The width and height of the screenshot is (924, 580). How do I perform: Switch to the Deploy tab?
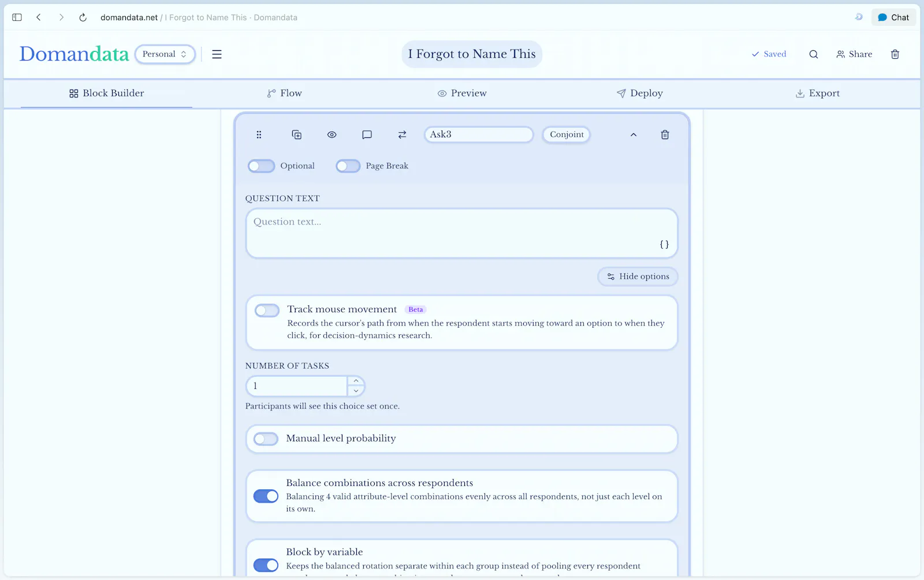[640, 93]
